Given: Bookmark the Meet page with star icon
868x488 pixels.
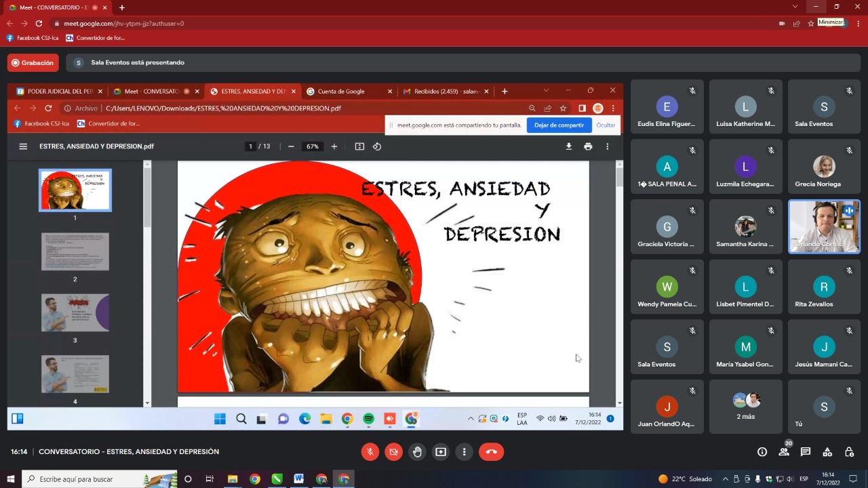Looking at the screenshot, I should tap(811, 23).
